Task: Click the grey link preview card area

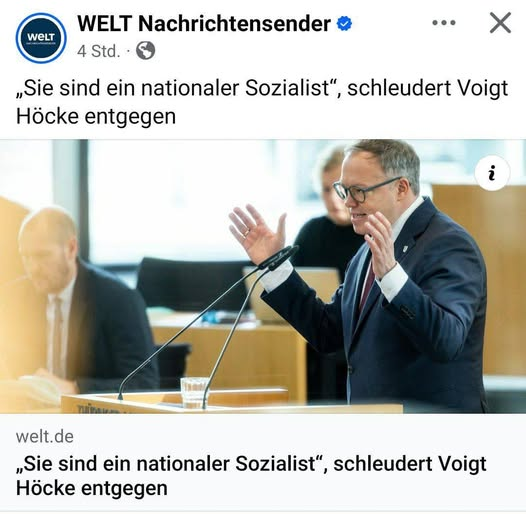Action: 263,462
